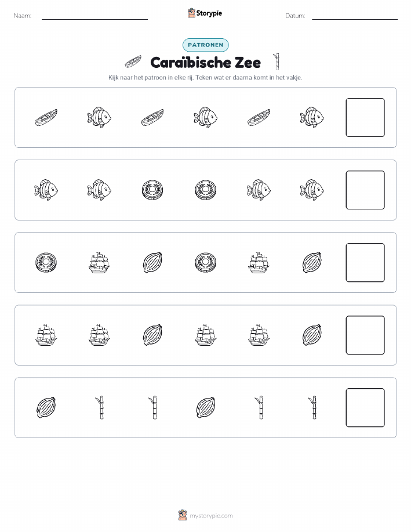411x532 pixels.
Task: Click the last fish in row one
Action: [312, 117]
